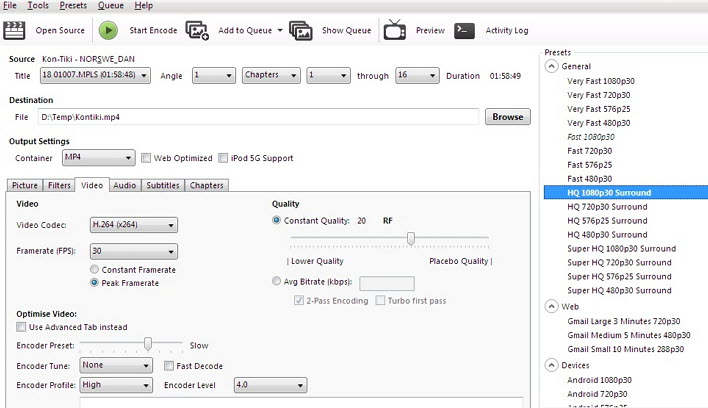Select the Avg Bitrate radio button

pos(276,281)
